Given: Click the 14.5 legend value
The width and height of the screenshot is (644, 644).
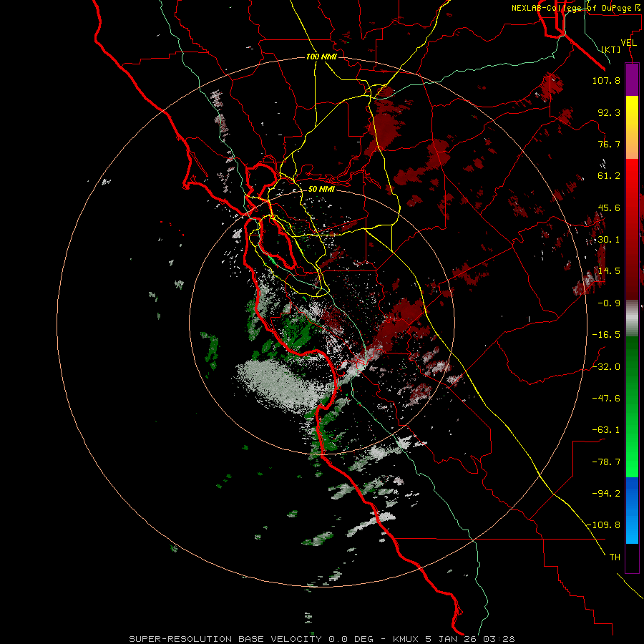Looking at the screenshot, I should (609, 271).
